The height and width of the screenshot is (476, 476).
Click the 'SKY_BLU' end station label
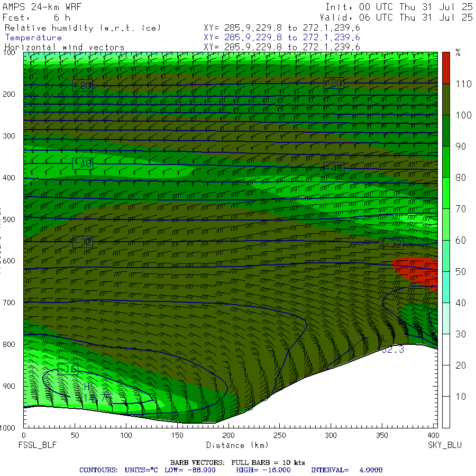click(445, 445)
